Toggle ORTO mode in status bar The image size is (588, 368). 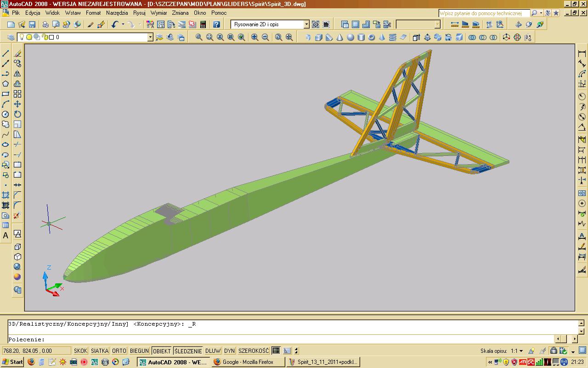(x=119, y=351)
